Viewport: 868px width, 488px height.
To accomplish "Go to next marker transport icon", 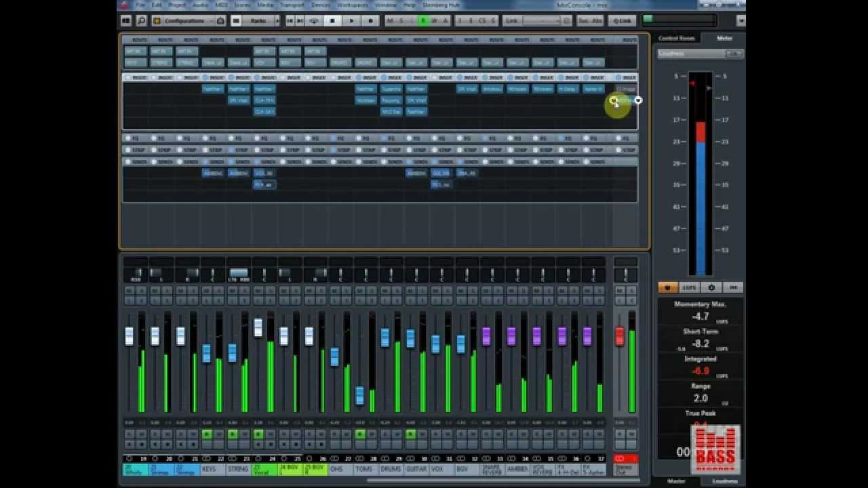I will pyautogui.click(x=300, y=21).
